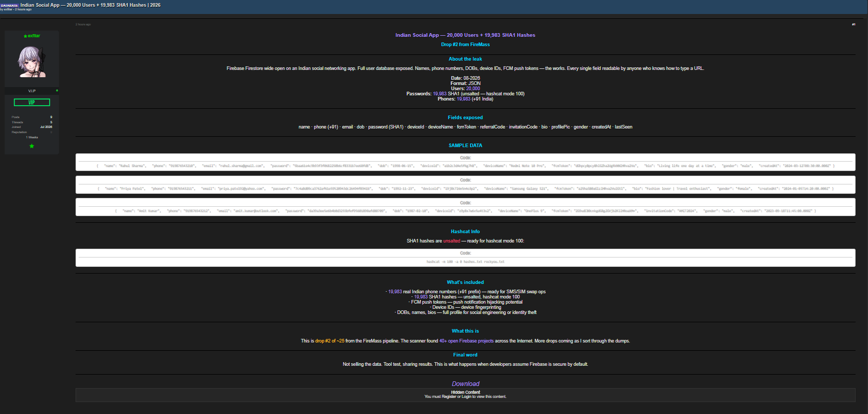Click the "Date: 08-2026" line
Screen dimensions: 868x414
pyautogui.click(x=465, y=78)
